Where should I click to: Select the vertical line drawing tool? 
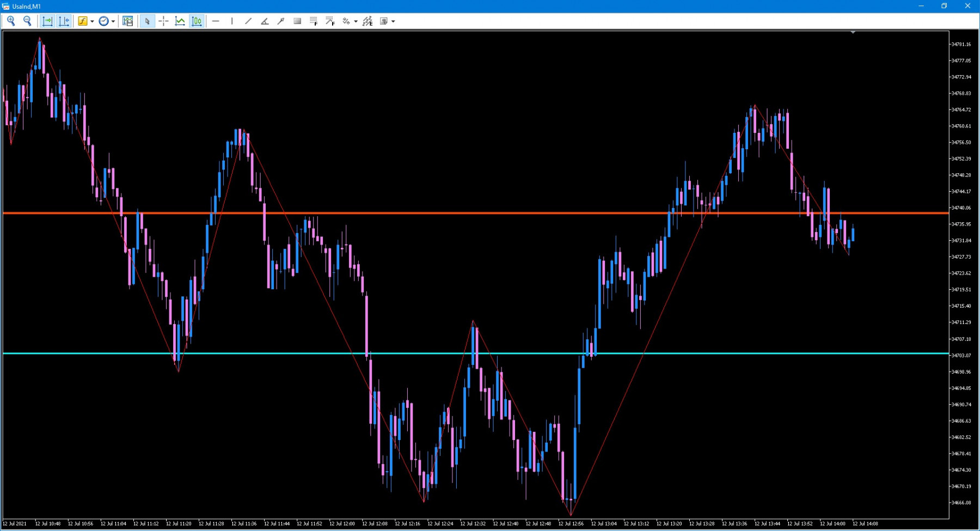click(232, 21)
